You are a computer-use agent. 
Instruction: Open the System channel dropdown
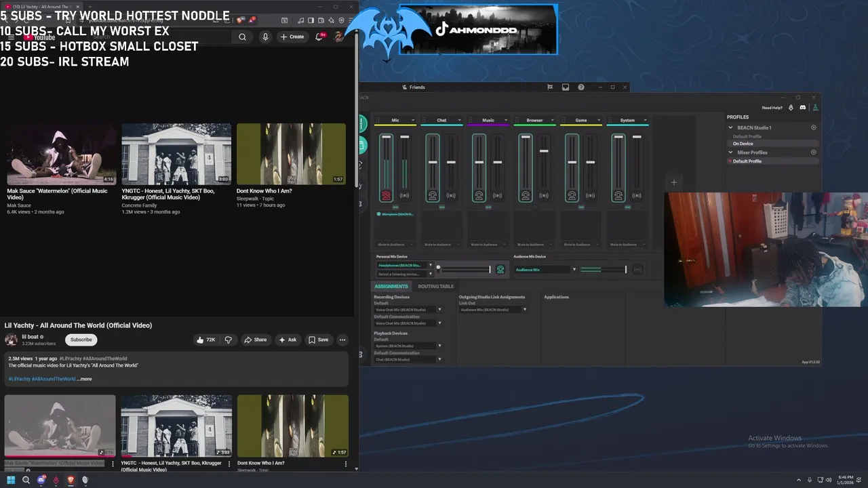point(645,120)
